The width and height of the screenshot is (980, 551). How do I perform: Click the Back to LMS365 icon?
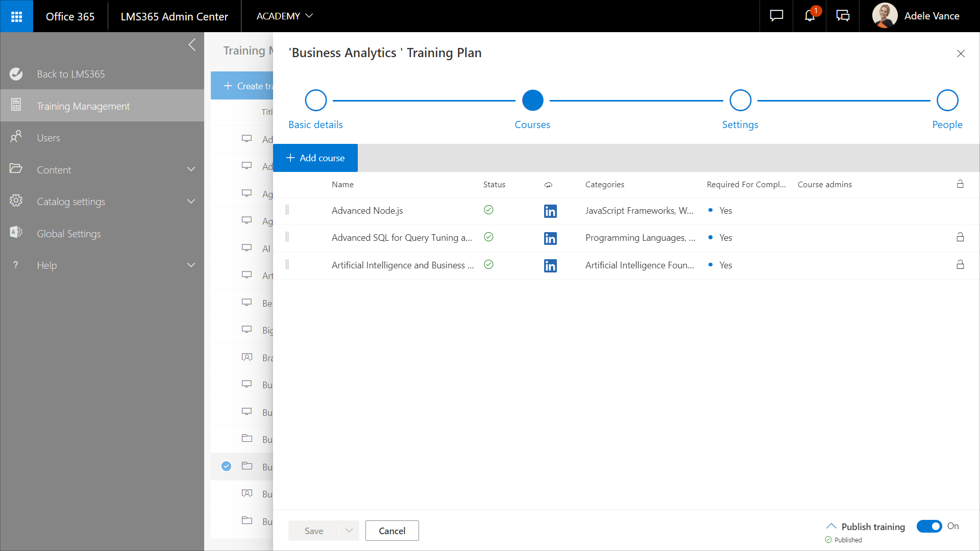[16, 74]
